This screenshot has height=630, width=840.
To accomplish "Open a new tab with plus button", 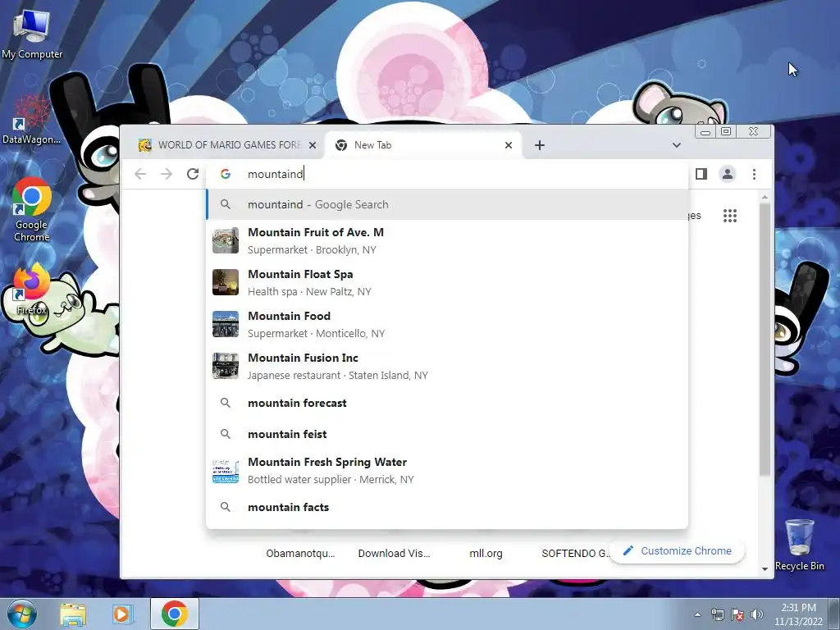I will point(540,145).
